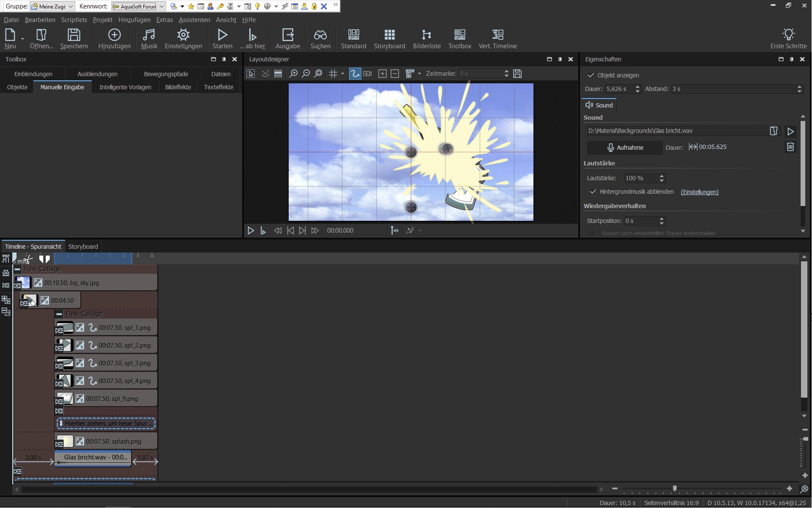The height and width of the screenshot is (508, 812).
Task: Toggle the grid icon in Layoutdesigner
Action: tap(333, 74)
